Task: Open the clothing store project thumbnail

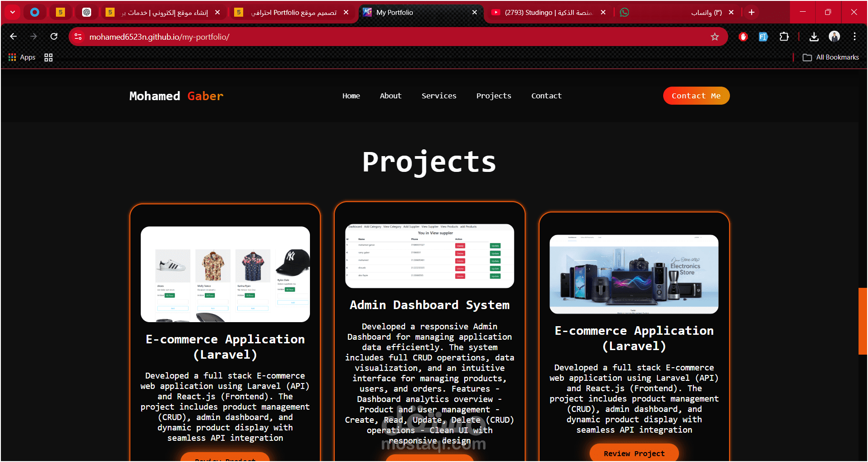Action: pos(225,274)
